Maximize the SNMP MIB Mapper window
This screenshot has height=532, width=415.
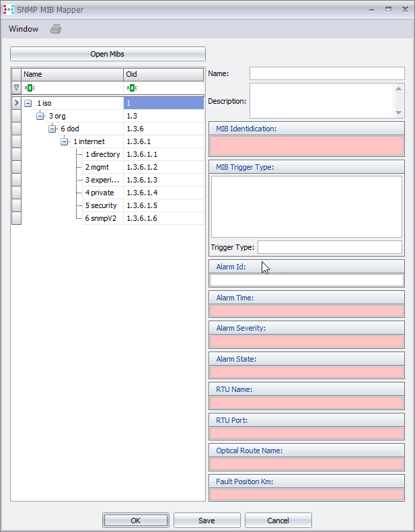pos(388,9)
